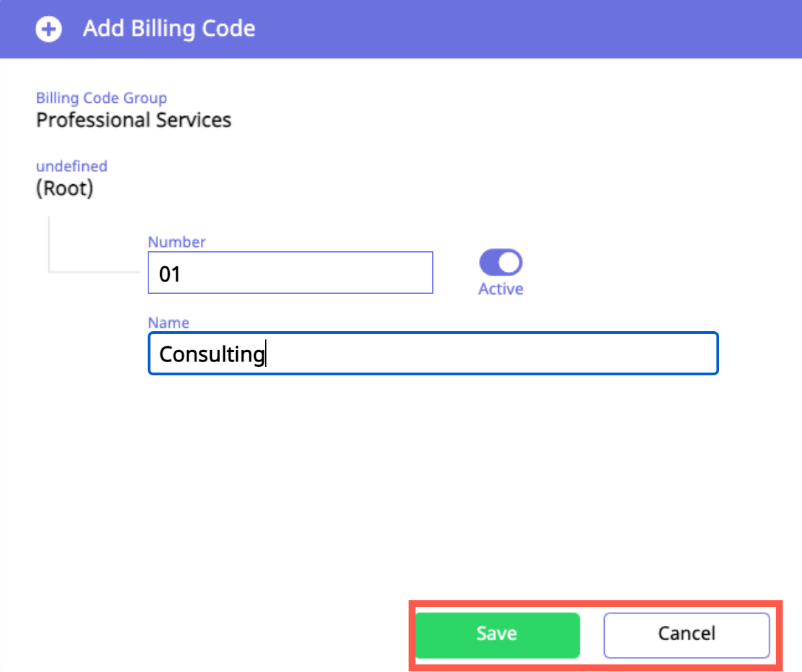Click the word "Consulting" in Name field
The height and width of the screenshot is (672, 802).
(212, 355)
